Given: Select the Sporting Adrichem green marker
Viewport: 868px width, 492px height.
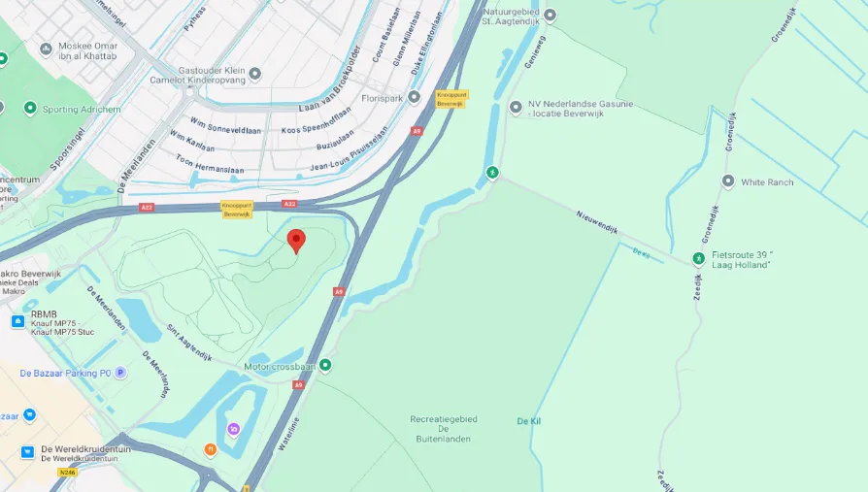Looking at the screenshot, I should [x=30, y=108].
